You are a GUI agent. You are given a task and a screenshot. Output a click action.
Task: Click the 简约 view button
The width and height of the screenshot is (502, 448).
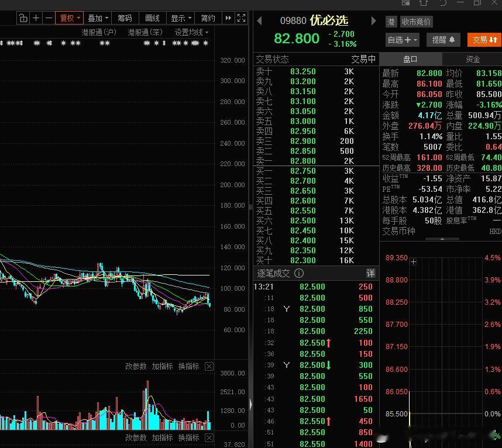[208, 18]
